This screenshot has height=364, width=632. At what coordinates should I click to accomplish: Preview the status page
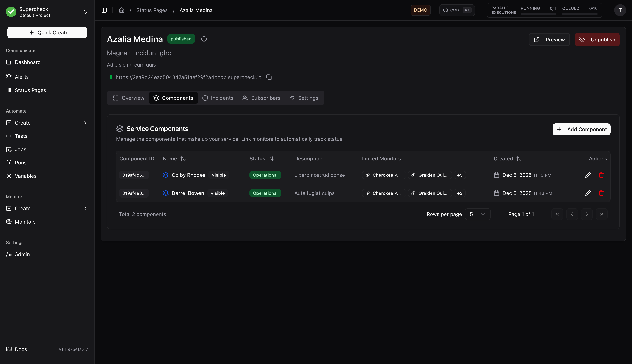pyautogui.click(x=549, y=39)
